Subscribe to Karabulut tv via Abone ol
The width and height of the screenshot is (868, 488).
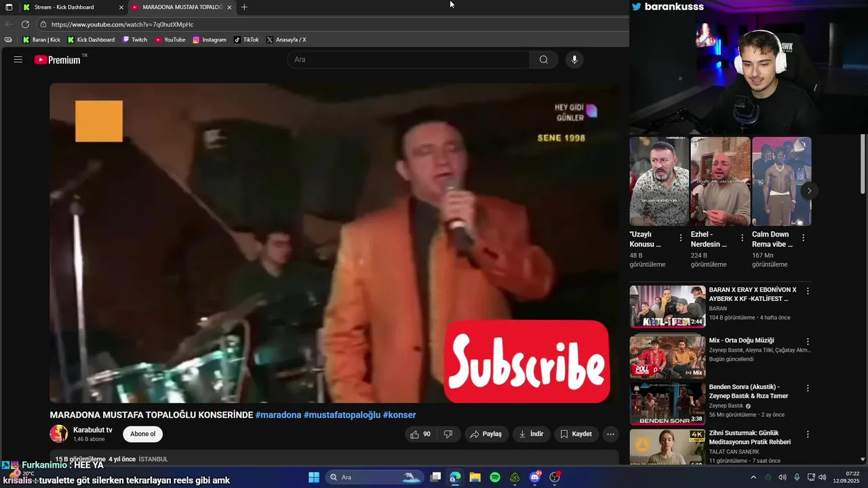coord(142,434)
